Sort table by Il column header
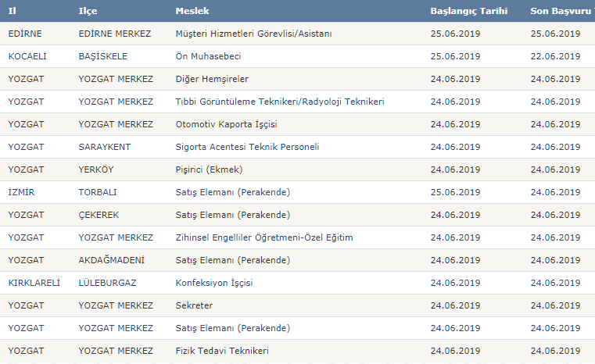The height and width of the screenshot is (364, 595). coord(13,11)
